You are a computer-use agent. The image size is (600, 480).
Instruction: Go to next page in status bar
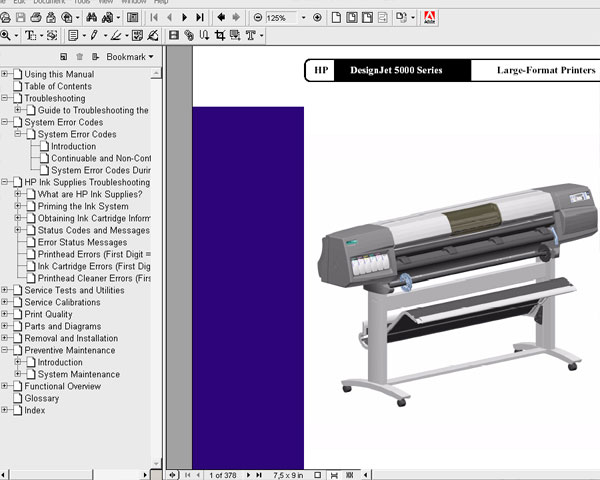(248, 475)
